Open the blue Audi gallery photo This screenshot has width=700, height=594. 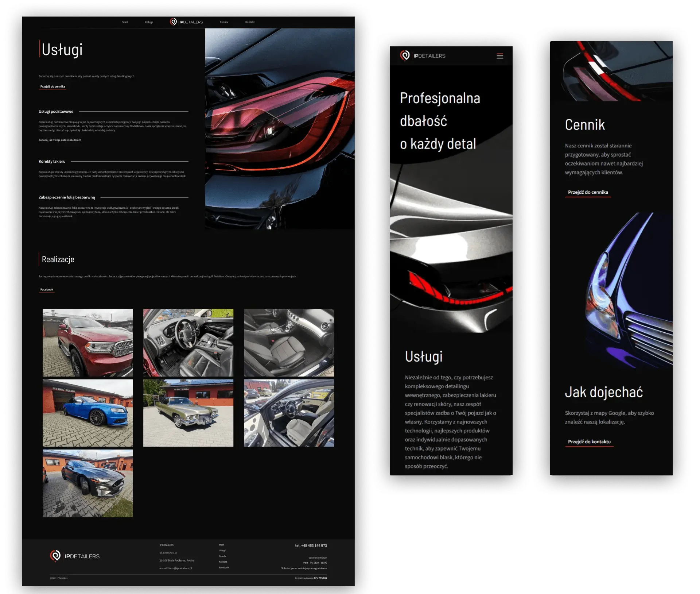(87, 413)
